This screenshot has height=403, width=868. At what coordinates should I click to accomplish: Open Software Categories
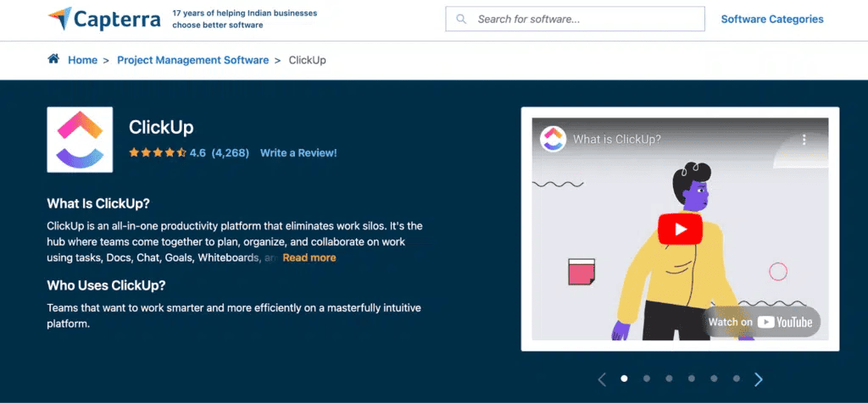(x=772, y=19)
